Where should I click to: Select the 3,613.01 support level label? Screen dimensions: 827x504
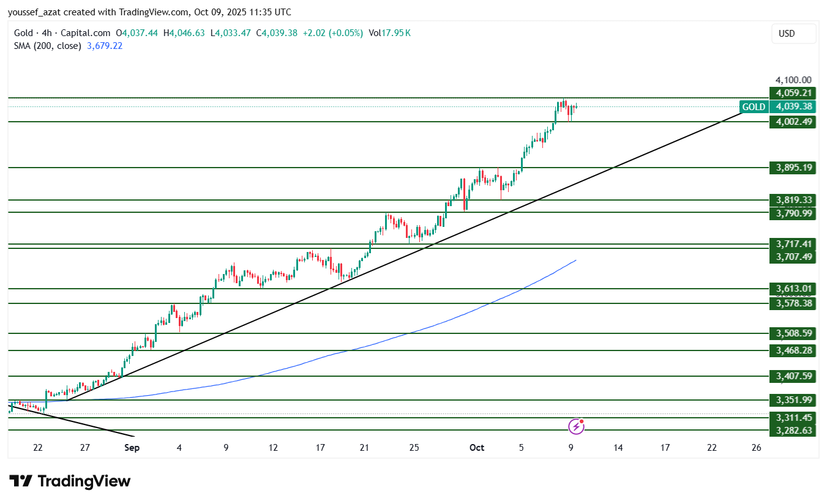tap(793, 289)
